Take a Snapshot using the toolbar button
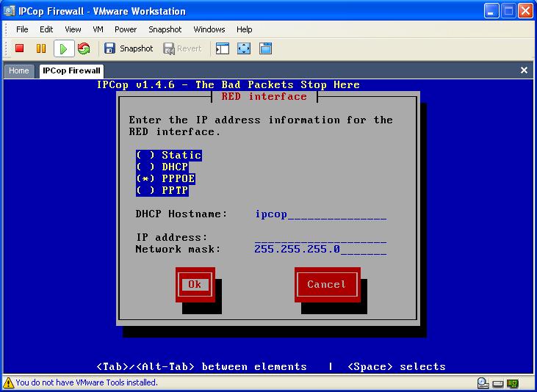 (129, 48)
